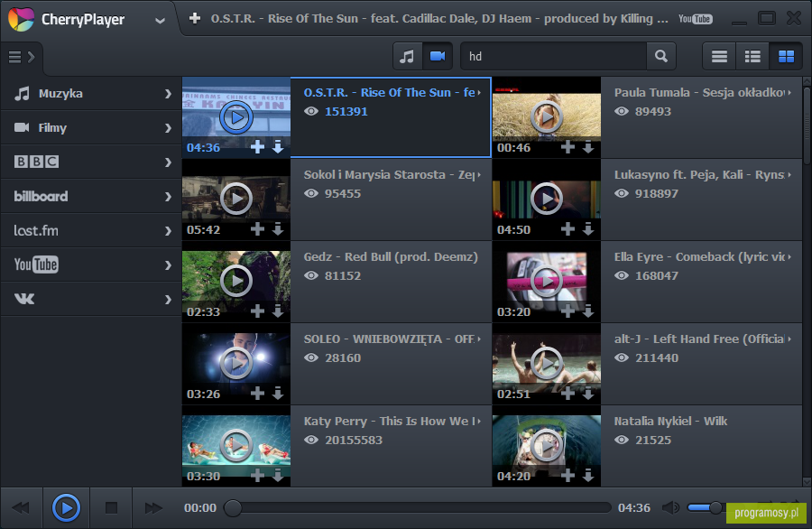Stop playback with the square button
Image resolution: width=812 pixels, height=529 pixels.
pyautogui.click(x=111, y=507)
